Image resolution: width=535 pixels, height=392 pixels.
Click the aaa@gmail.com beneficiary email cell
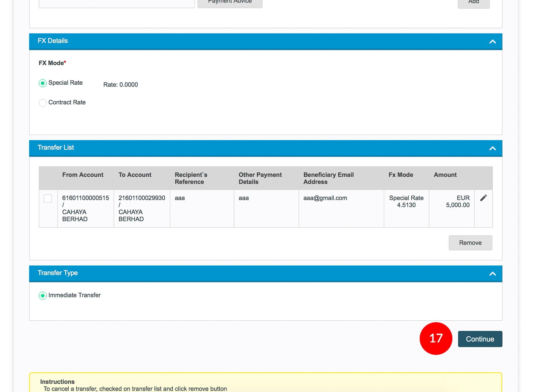325,198
